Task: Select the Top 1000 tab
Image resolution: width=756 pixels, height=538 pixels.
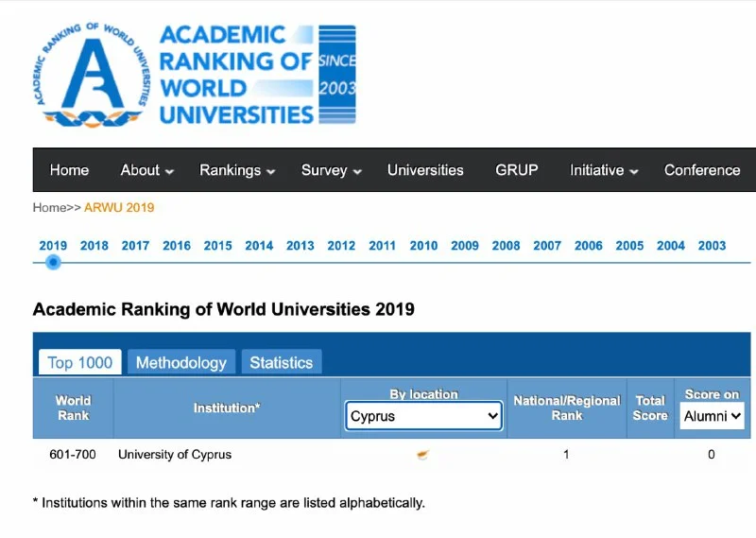Action: [79, 363]
